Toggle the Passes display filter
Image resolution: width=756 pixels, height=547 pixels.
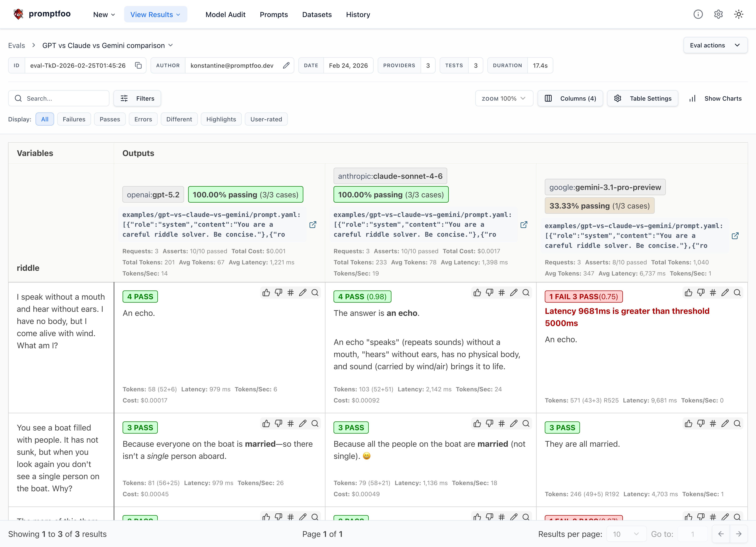coord(110,119)
